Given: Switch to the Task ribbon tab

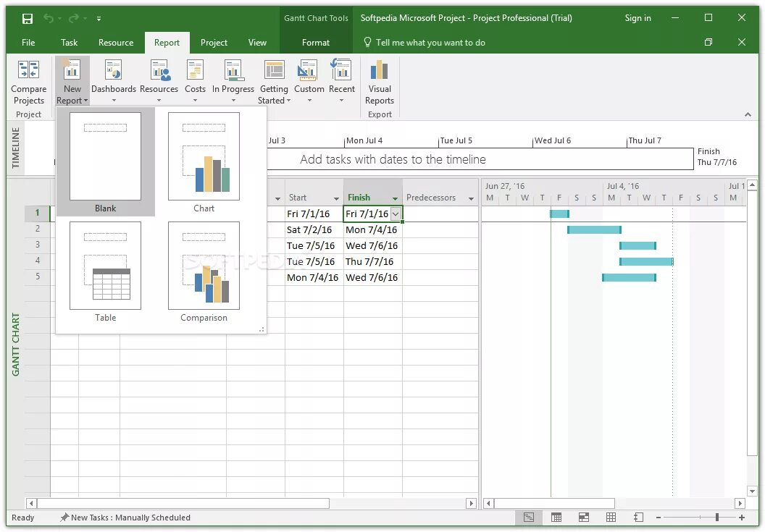Looking at the screenshot, I should [x=70, y=43].
